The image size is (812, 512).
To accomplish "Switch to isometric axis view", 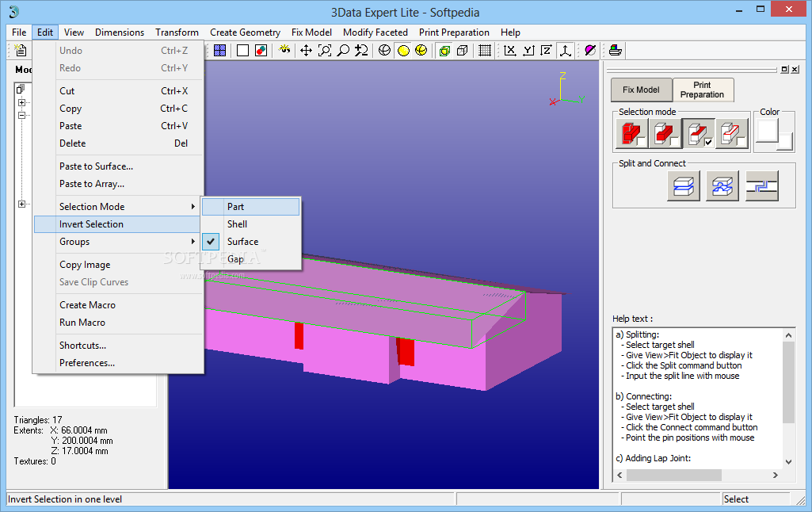I will click(565, 50).
